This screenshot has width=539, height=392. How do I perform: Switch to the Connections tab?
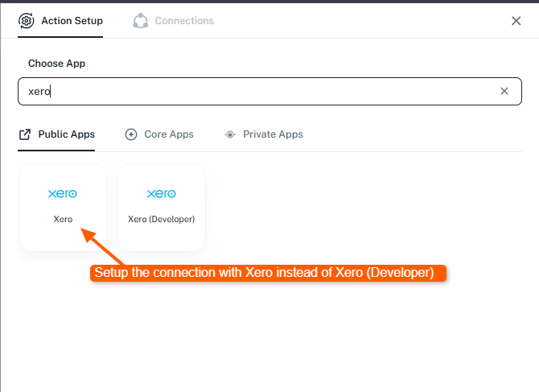174,21
